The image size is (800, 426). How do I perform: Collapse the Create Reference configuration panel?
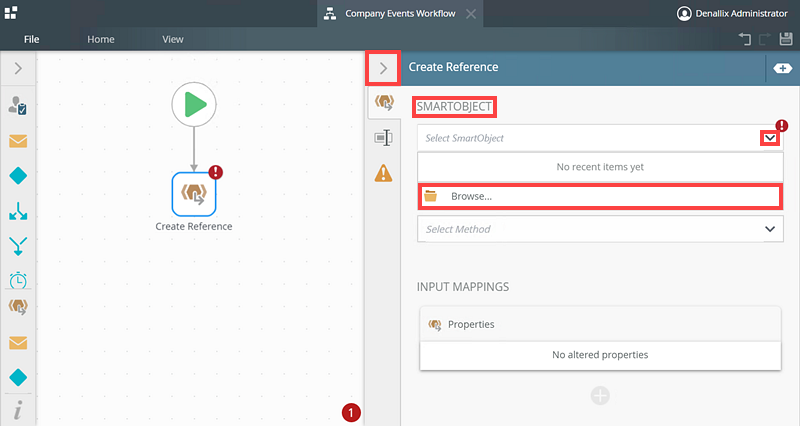[x=383, y=68]
